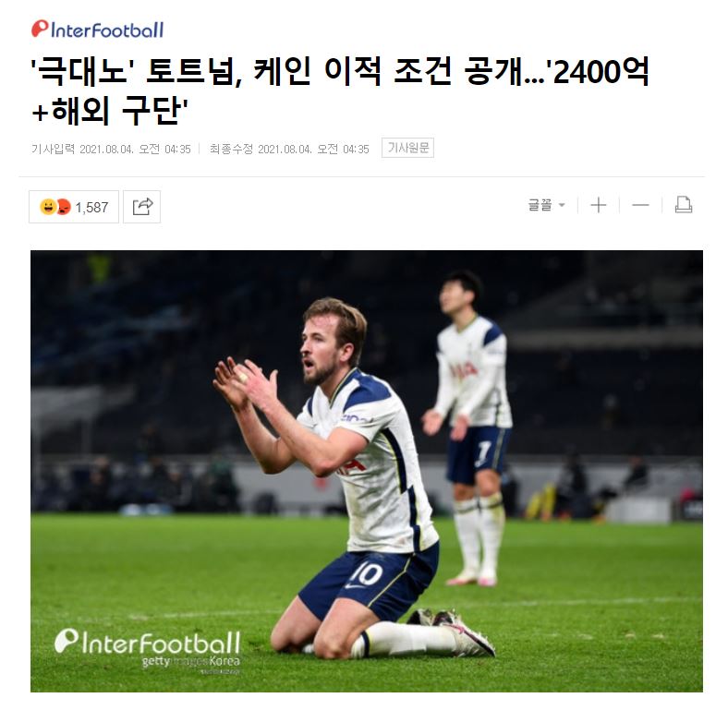728x722 pixels.
Task: Open the share article icon
Action: (142, 207)
